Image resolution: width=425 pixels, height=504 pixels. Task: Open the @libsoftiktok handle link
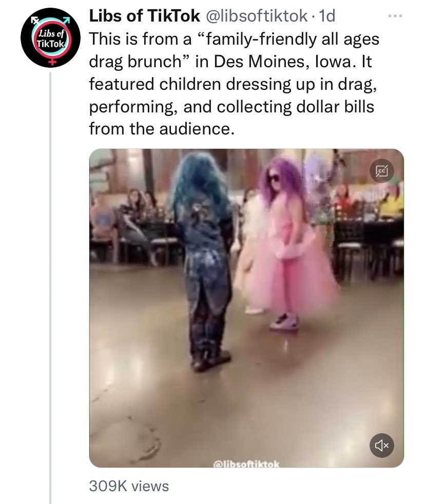256,16
